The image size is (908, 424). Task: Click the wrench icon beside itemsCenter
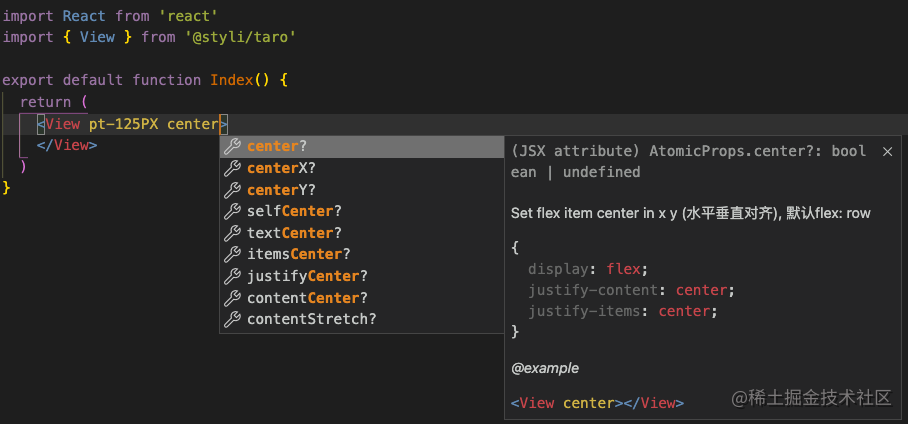pyautogui.click(x=232, y=254)
